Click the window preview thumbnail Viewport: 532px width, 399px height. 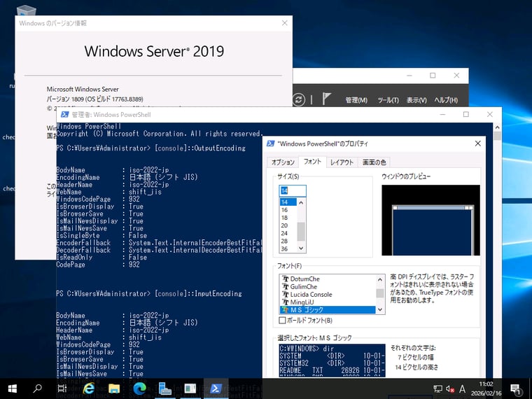pos(430,220)
